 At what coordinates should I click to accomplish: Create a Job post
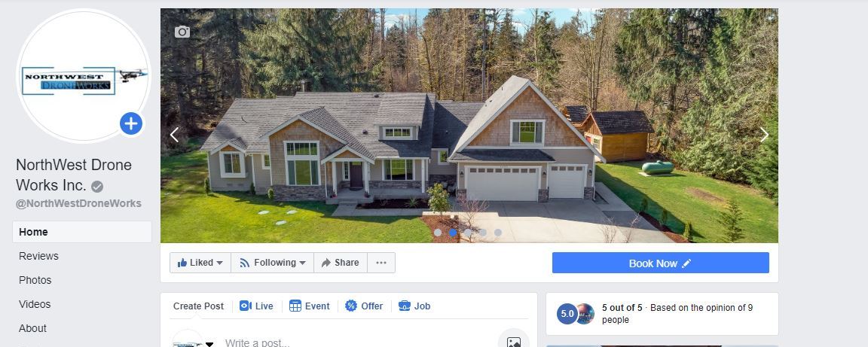[414, 306]
